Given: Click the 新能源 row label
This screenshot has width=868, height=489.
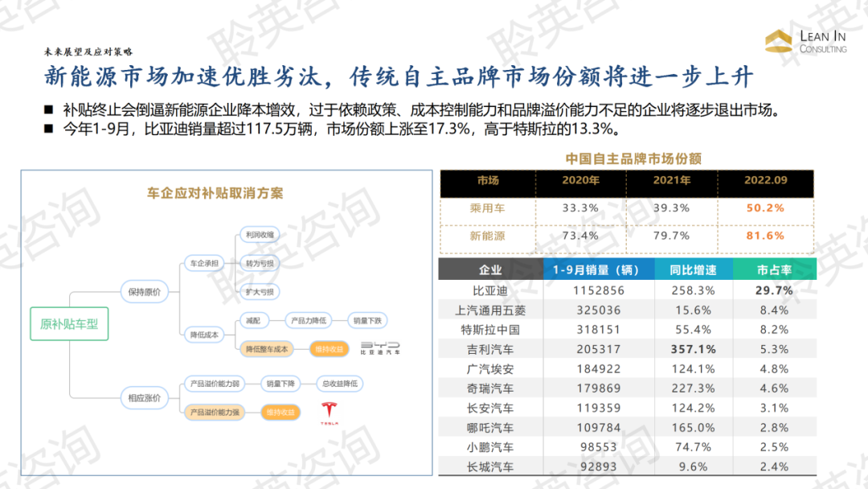Looking at the screenshot, I should point(487,236).
